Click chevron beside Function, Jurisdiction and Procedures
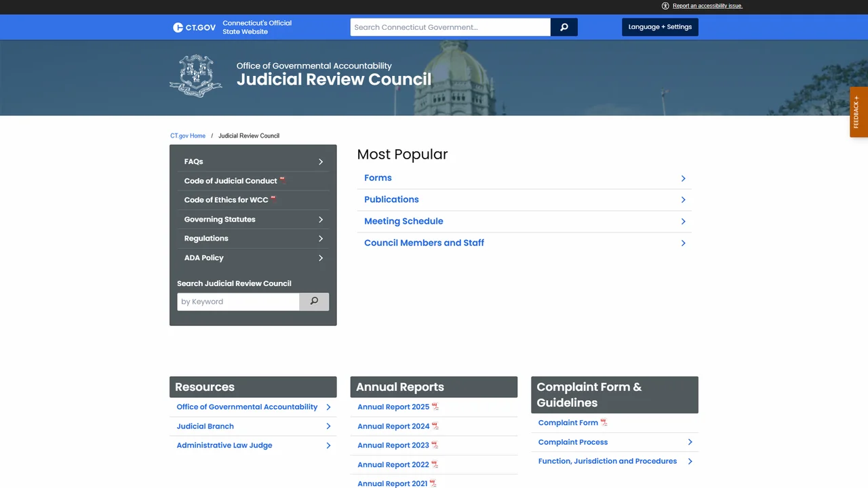868x488 pixels. point(690,462)
